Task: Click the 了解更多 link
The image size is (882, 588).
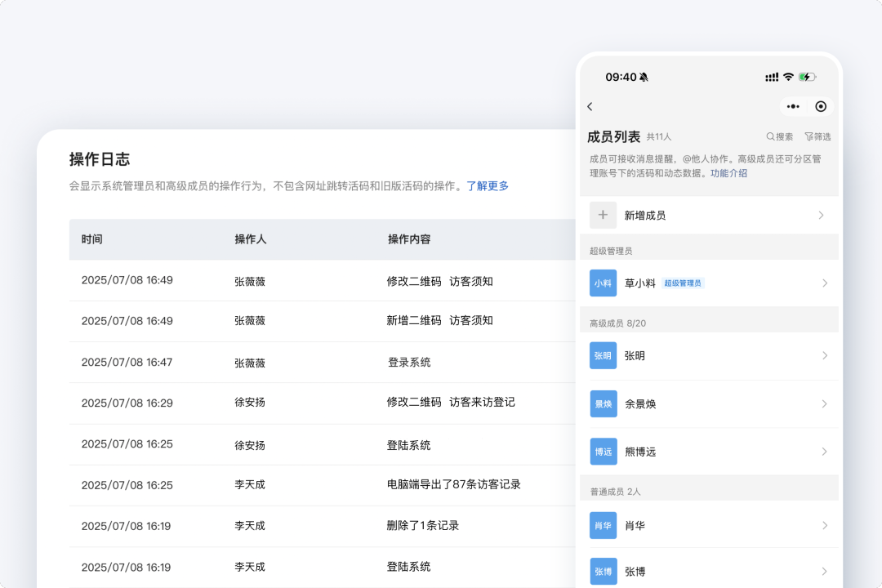Action: 488,186
